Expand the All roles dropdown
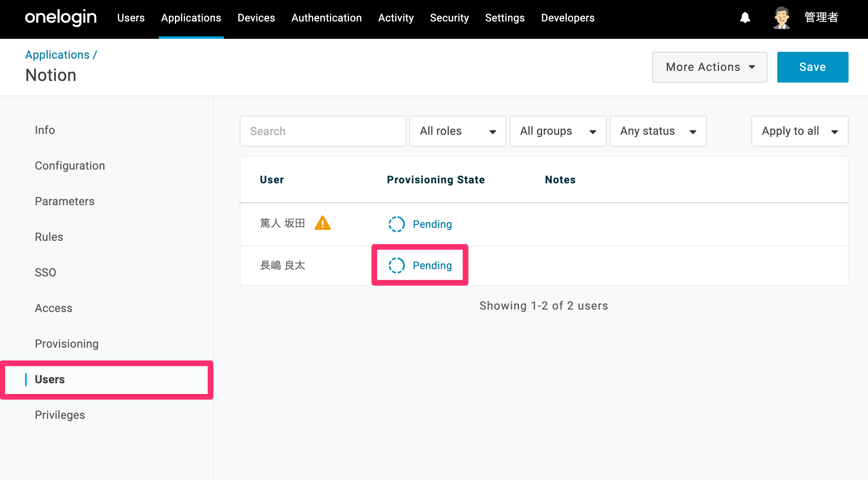Screen dimensions: 868x480 (457, 131)
